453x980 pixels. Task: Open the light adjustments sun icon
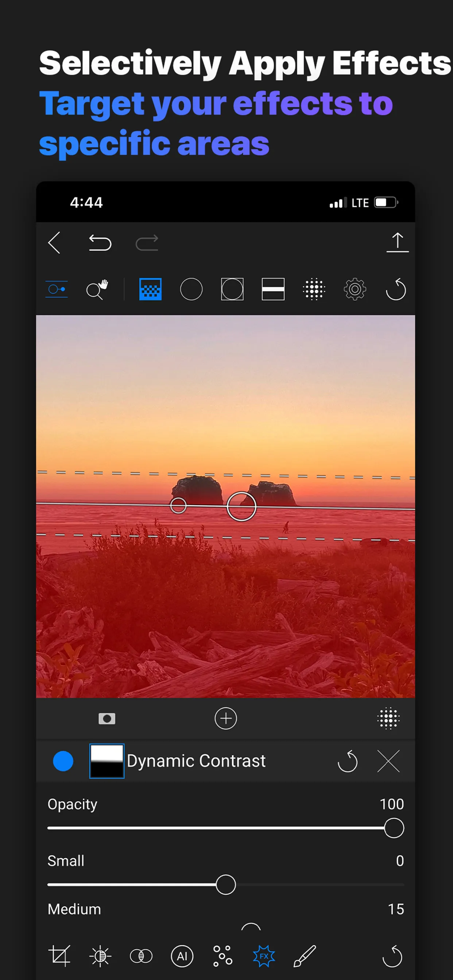101,956
